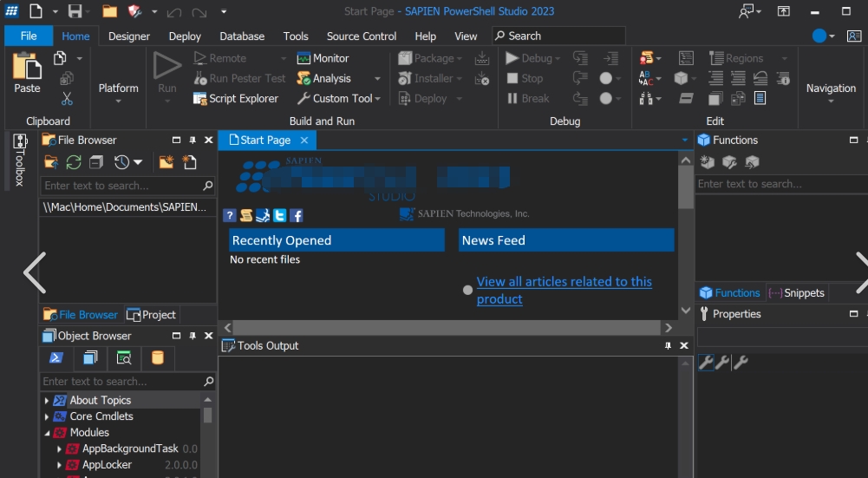868x478 pixels.
Task: Click Start Page vertical scrollbar down arrow
Action: coord(686,311)
